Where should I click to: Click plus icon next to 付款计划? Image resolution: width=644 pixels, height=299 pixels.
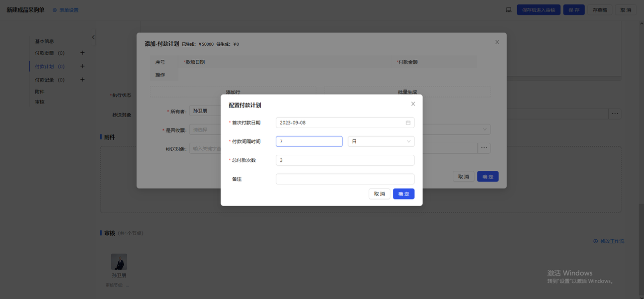pyautogui.click(x=83, y=66)
